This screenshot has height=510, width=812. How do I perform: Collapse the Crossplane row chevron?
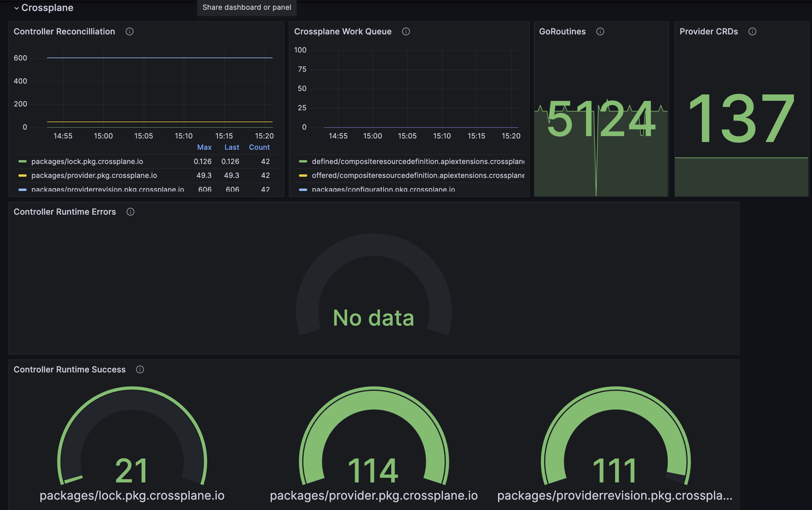(16, 8)
